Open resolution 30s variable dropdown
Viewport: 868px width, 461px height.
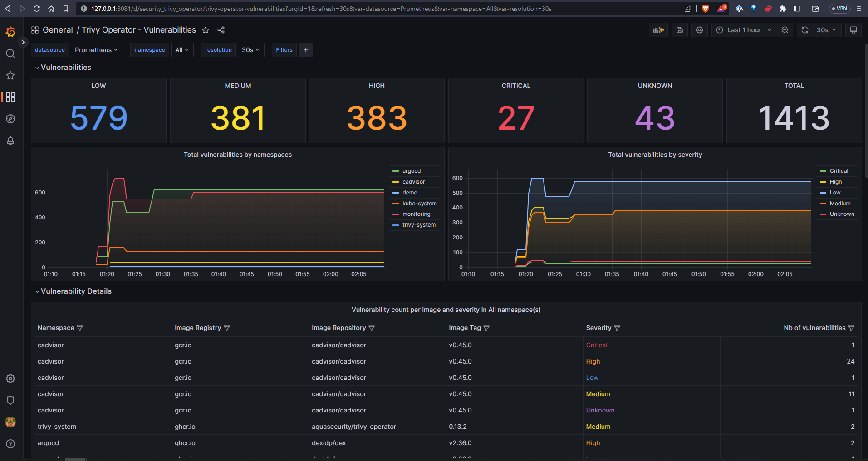coord(250,50)
